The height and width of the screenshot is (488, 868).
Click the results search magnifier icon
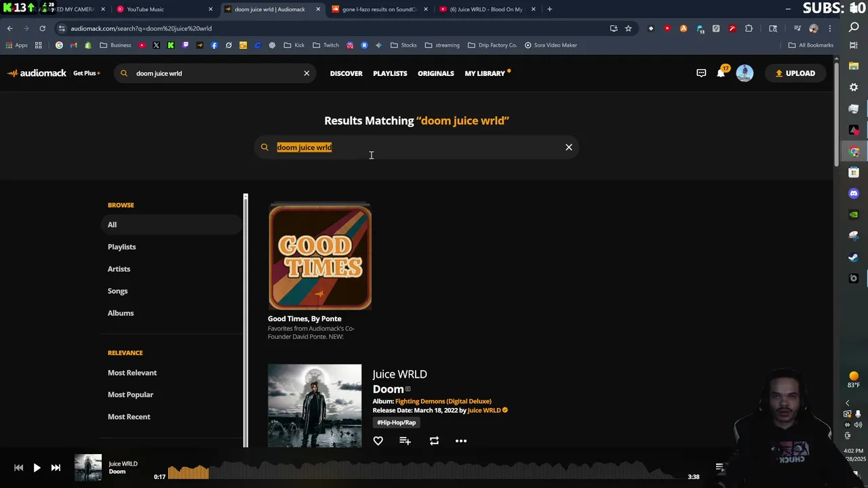(264, 147)
